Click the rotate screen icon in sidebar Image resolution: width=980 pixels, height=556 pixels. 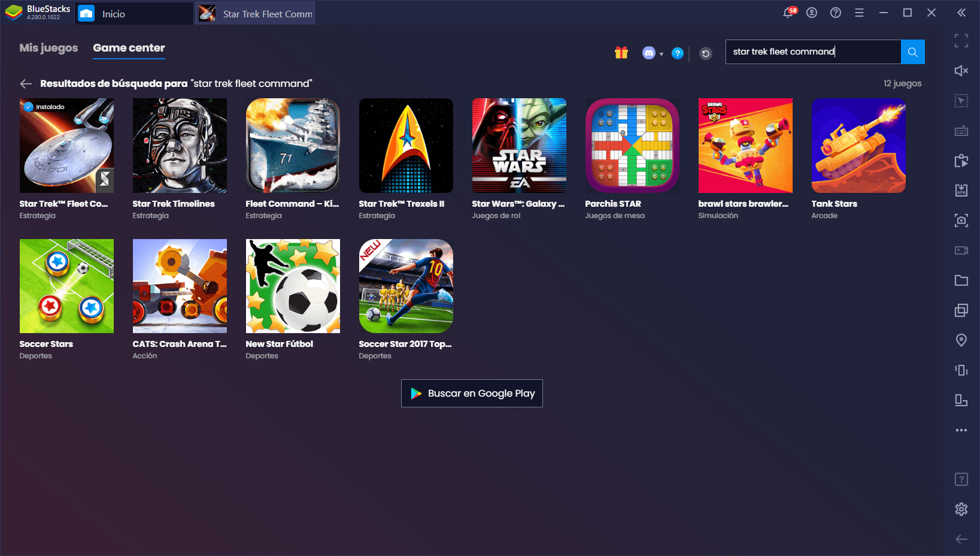pyautogui.click(x=961, y=400)
